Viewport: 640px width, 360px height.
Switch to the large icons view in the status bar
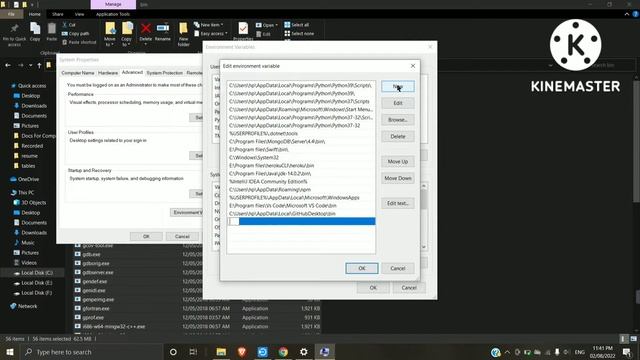(x=633, y=339)
